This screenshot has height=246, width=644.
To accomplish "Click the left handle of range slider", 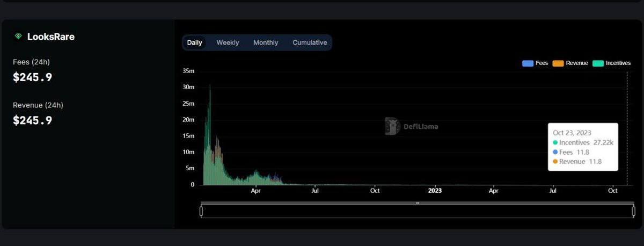I will pos(201,211).
